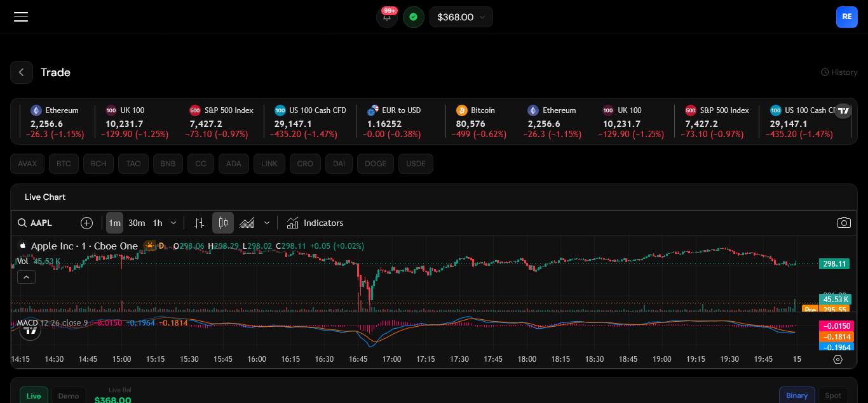Click the compare or add symbol plus icon

coord(87,223)
